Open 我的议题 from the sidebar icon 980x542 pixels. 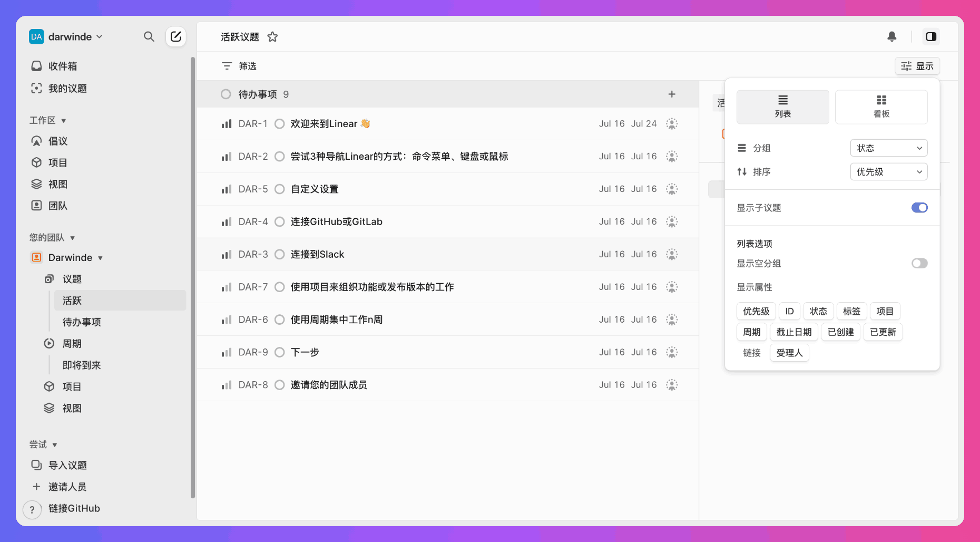36,88
